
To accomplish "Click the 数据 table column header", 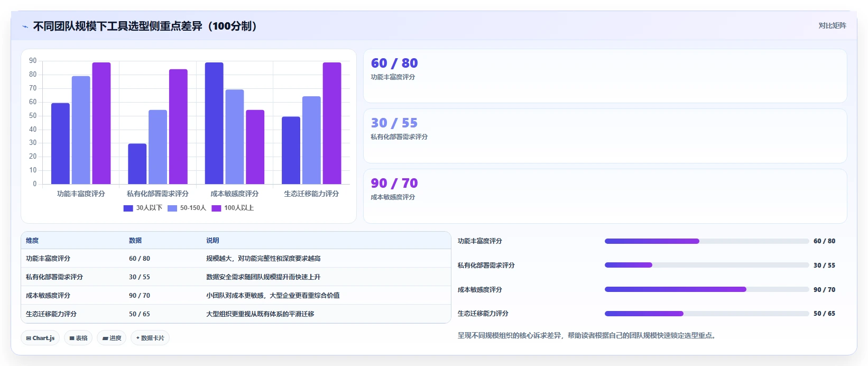I will 135,240.
